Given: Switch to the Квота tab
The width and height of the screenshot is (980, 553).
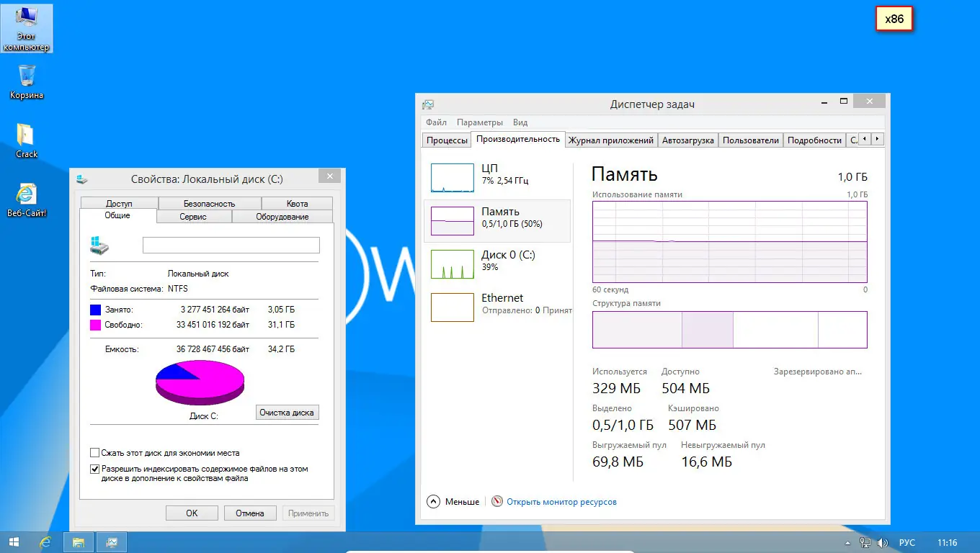Looking at the screenshot, I should pos(297,204).
